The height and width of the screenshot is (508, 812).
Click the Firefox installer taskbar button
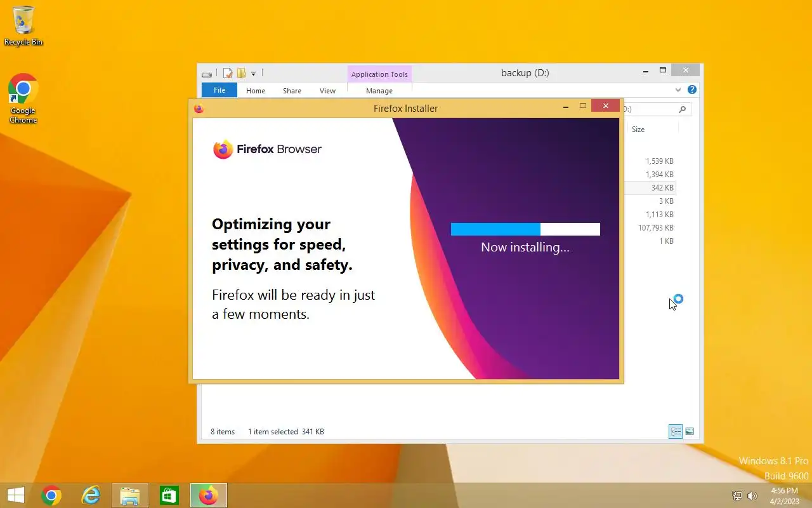(x=208, y=495)
